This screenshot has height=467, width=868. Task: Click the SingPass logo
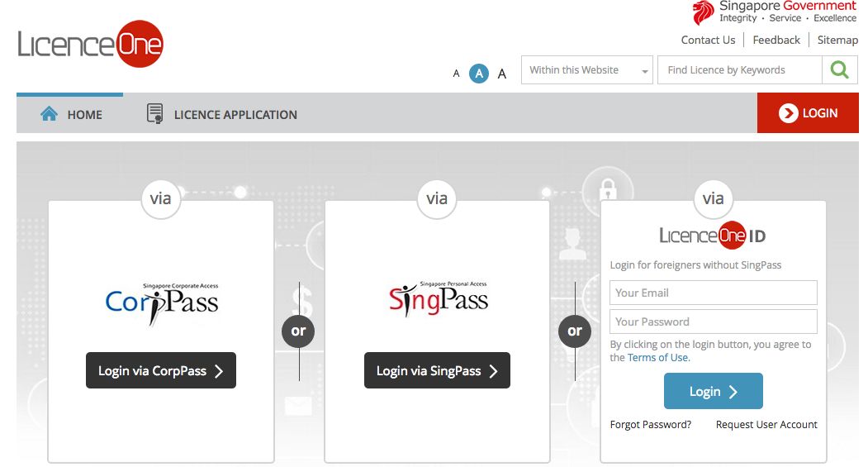click(x=438, y=299)
